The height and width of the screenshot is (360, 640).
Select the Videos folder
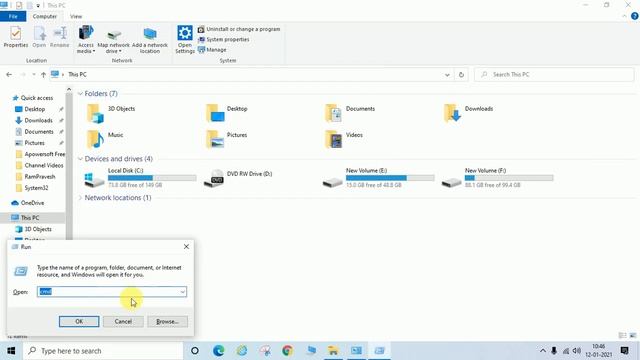pyautogui.click(x=344, y=139)
